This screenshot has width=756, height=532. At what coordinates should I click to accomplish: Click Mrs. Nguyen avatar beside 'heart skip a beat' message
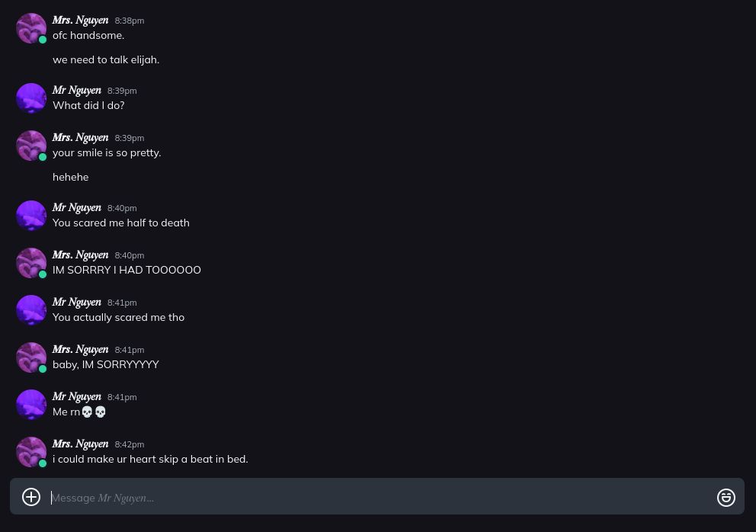pos(31,452)
